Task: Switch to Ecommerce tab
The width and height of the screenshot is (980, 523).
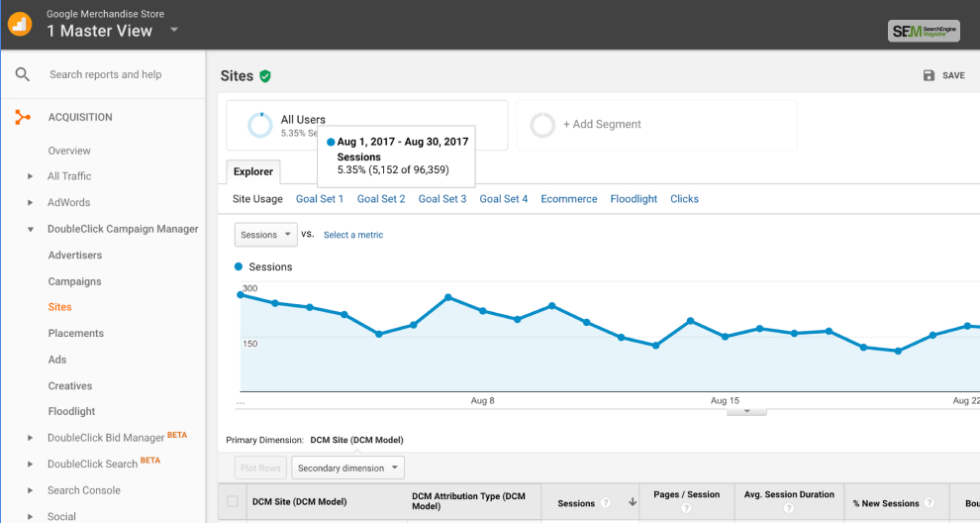Action: tap(569, 199)
